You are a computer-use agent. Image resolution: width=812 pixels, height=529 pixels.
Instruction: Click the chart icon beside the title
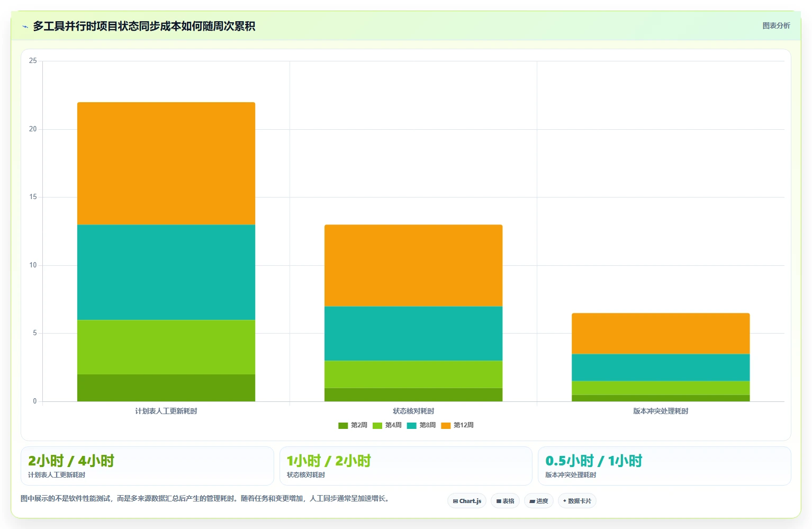tap(25, 26)
